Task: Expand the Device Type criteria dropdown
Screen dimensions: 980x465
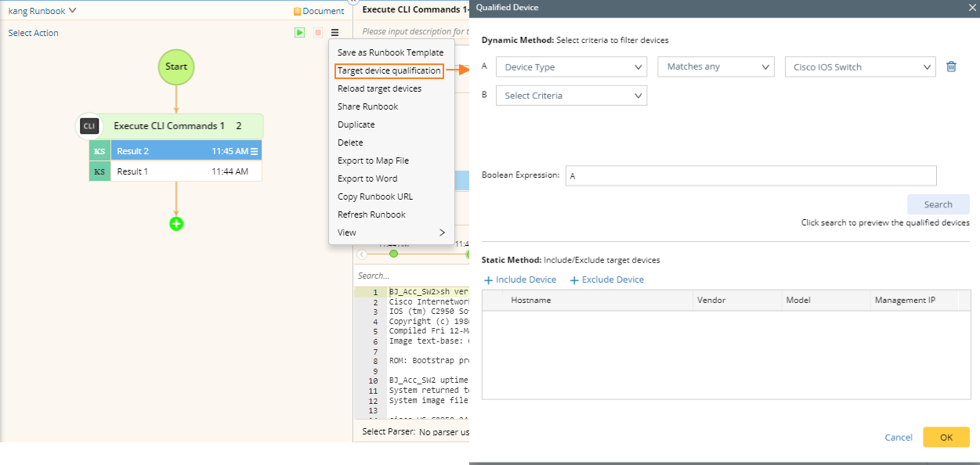Action: (571, 67)
